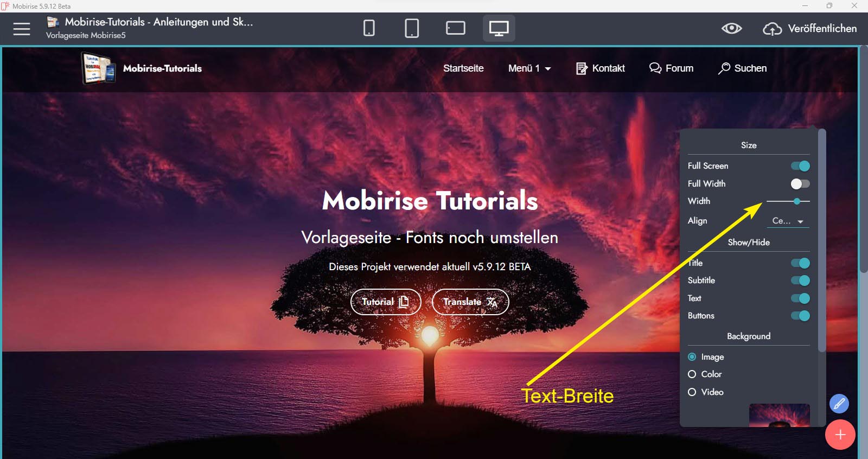Switch to tablet portrait preview

coord(412,28)
